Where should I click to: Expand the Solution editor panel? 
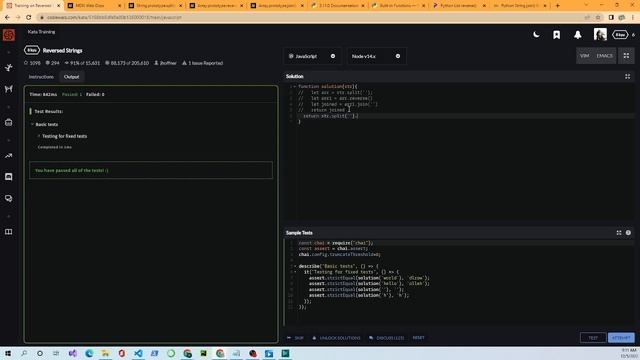[627, 76]
